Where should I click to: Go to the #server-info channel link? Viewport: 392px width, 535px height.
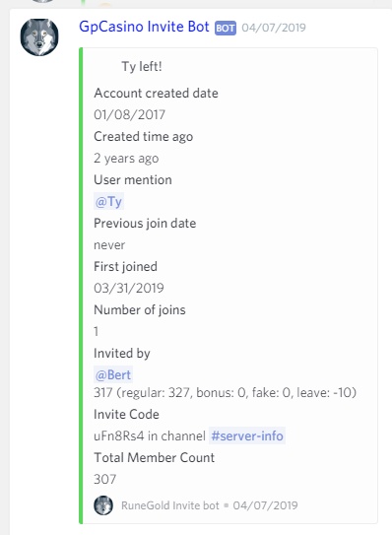247,436
